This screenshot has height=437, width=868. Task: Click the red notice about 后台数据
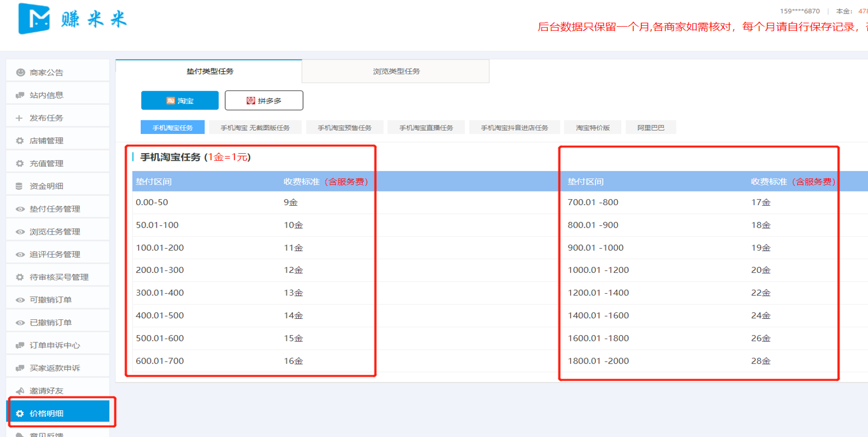click(702, 27)
